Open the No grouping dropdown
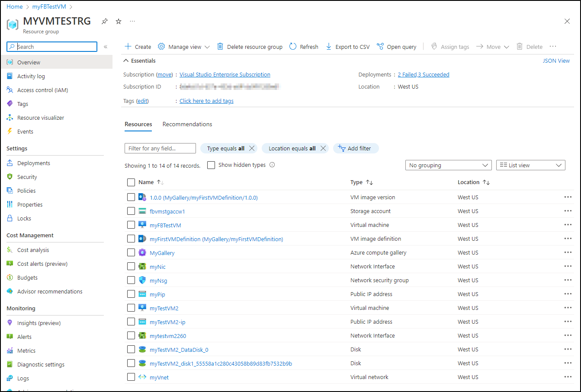The height and width of the screenshot is (392, 581). pyautogui.click(x=448, y=165)
